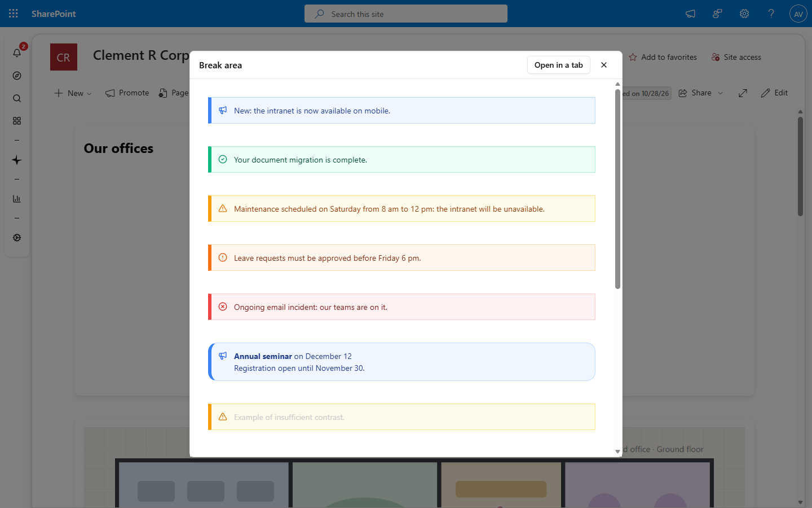This screenshot has height=508, width=812.
Task: Click the magnifier search icon in left sidebar
Action: point(17,98)
